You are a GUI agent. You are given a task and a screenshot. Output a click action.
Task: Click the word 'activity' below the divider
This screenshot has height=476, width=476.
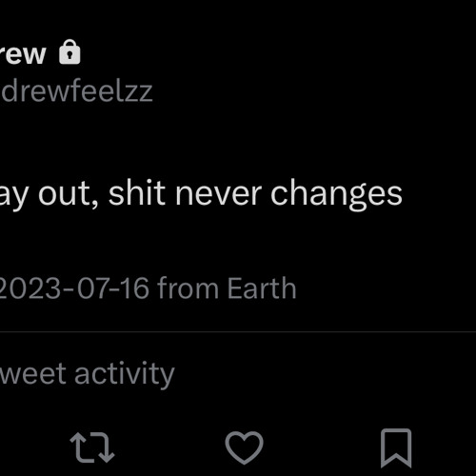(x=125, y=374)
